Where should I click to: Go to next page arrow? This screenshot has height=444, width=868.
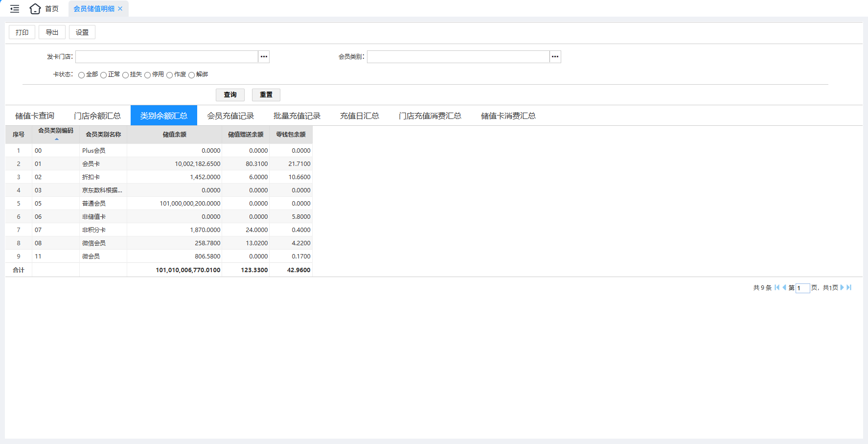(842, 287)
